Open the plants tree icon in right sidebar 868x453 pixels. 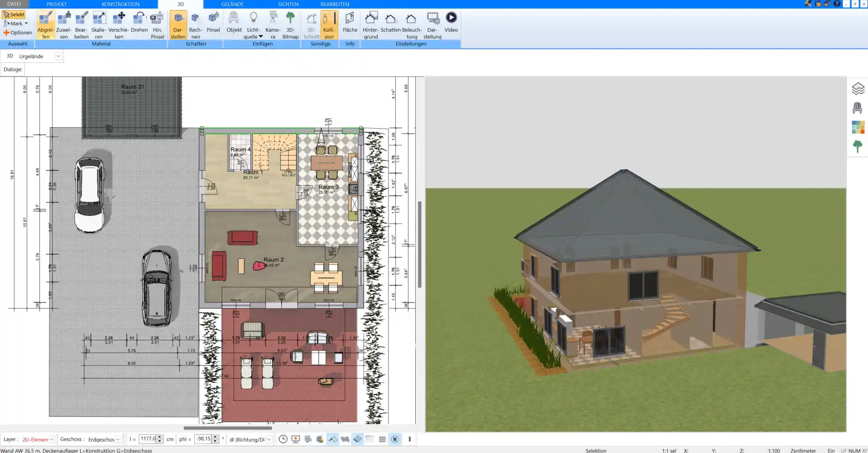857,146
